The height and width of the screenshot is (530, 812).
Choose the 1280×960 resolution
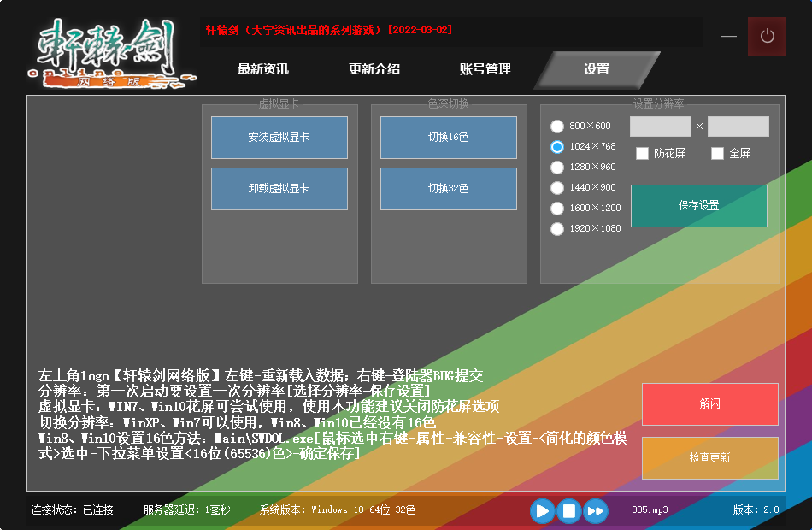(557, 168)
